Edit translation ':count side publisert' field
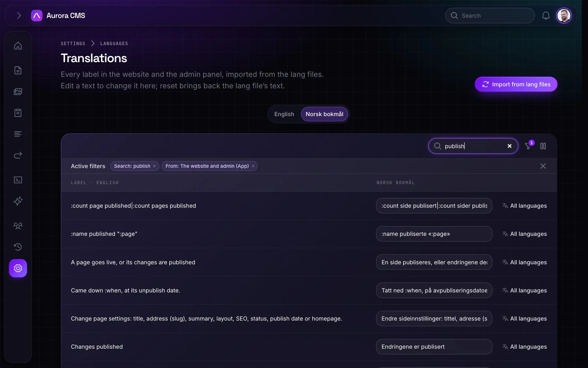The width and height of the screenshot is (588, 368). (434, 206)
